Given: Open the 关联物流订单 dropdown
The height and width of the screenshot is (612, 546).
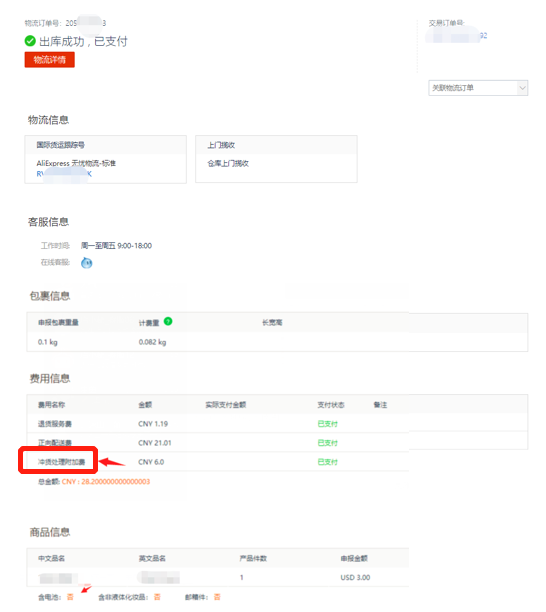Looking at the screenshot, I should pyautogui.click(x=478, y=88).
